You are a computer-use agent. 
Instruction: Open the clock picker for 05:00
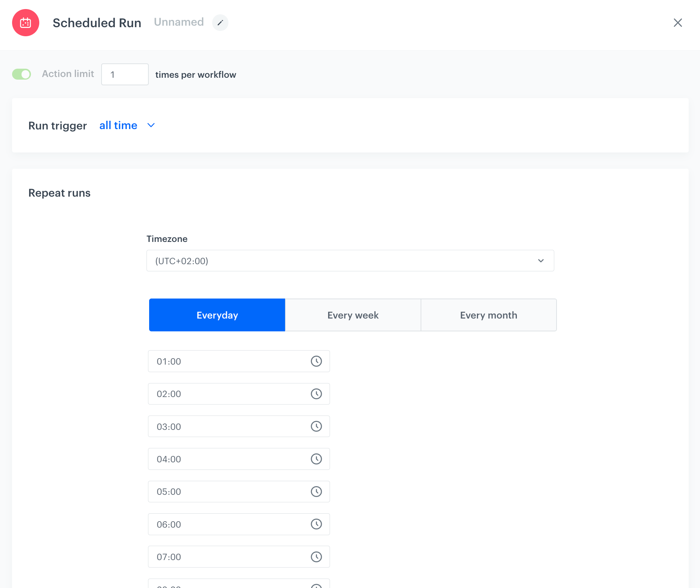[316, 491]
